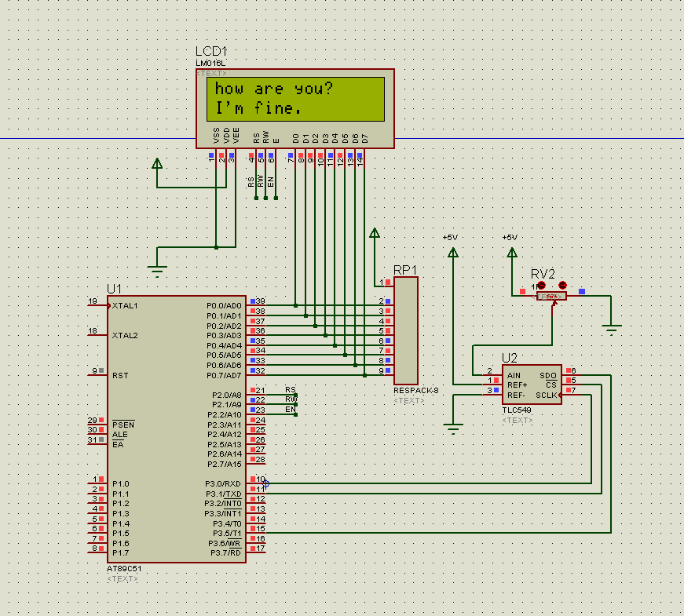
Task: Select the LCD1 component label
Action: 211,51
